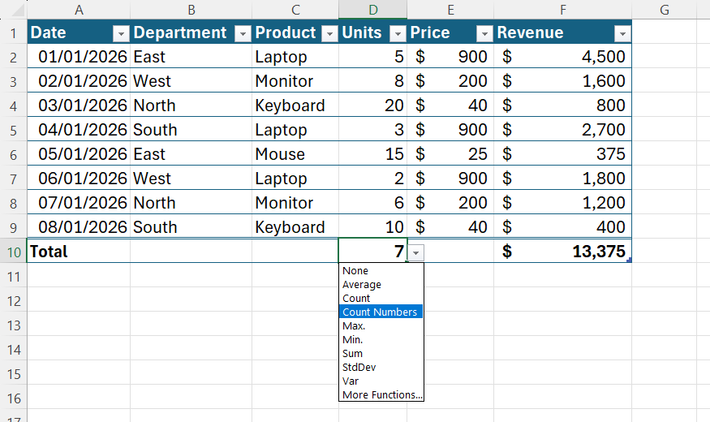Click the Department header cell
Viewport: 710px width, 422px height.
pyautogui.click(x=191, y=33)
